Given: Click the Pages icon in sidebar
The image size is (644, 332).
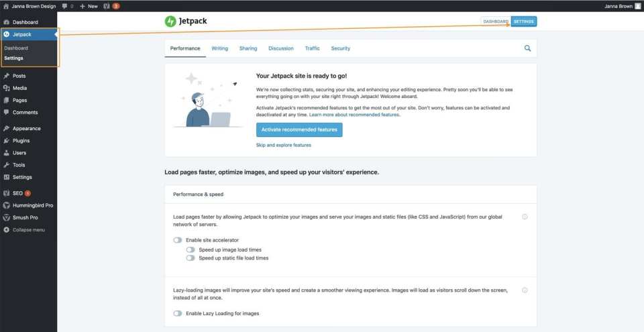Looking at the screenshot, I should pos(6,100).
